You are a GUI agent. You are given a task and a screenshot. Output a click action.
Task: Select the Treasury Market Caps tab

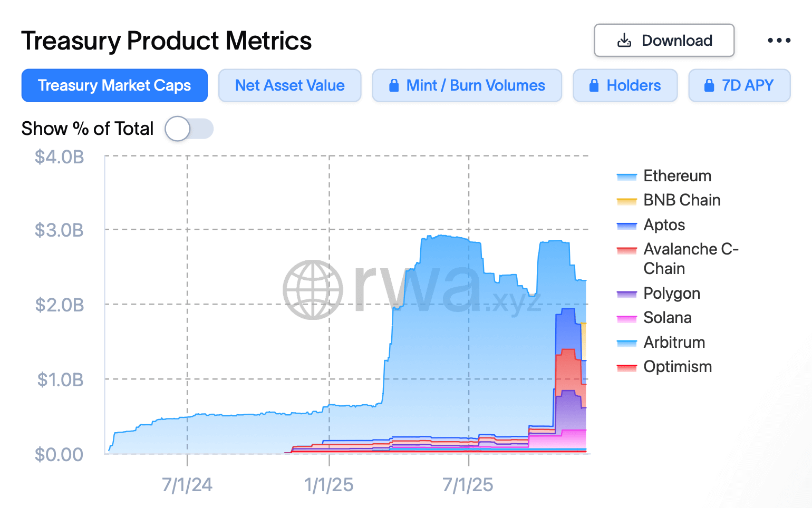click(x=114, y=85)
